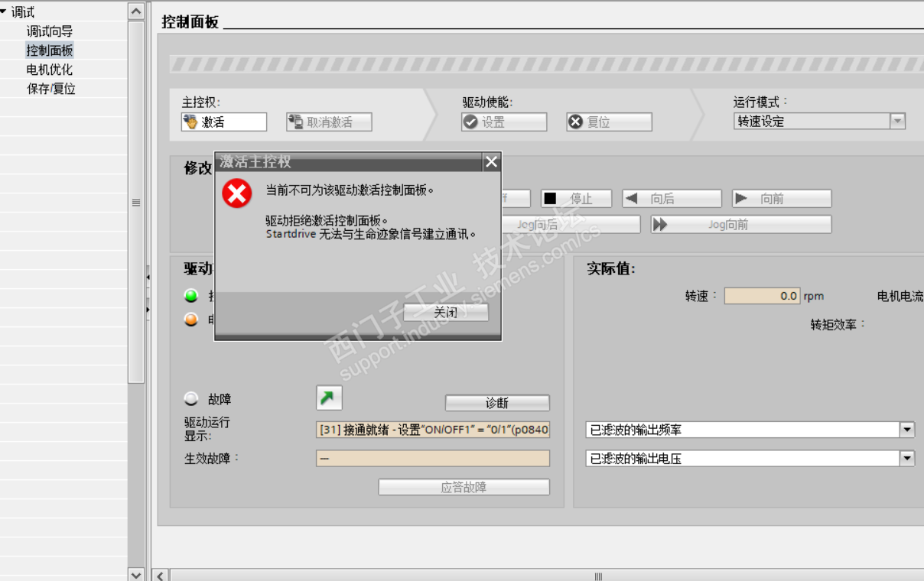This screenshot has height=581, width=924.
Task: Open the 已滤波的输出电压 dropdown
Action: pos(907,459)
